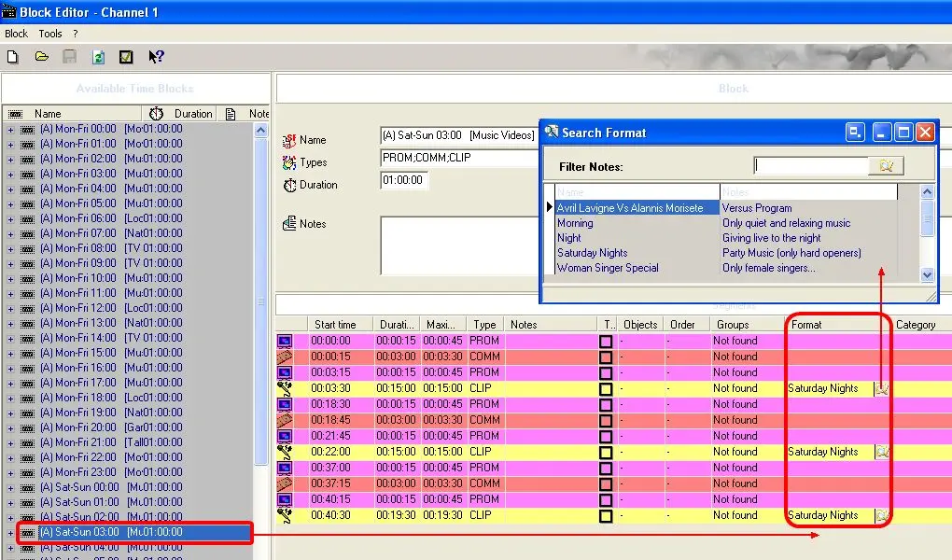Toggle the T checkbox for 00:18:45 COMM row
952x560 pixels.
tap(606, 420)
